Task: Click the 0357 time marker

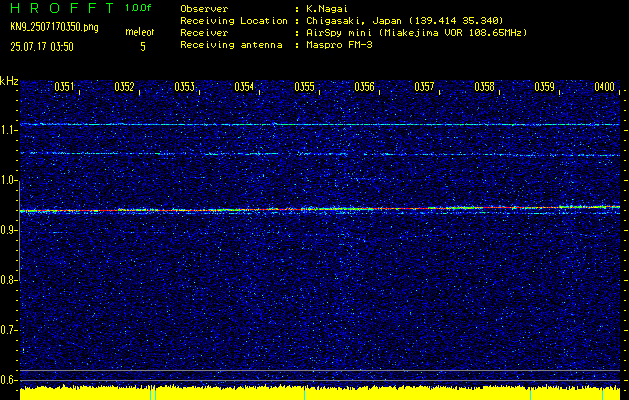Action: pyautogui.click(x=424, y=87)
